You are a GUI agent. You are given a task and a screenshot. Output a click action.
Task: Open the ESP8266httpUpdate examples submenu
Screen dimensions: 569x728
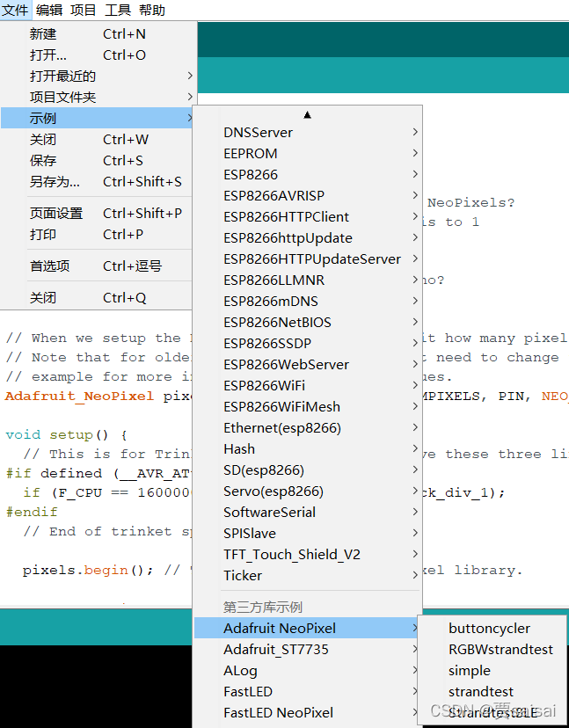pyautogui.click(x=308, y=237)
